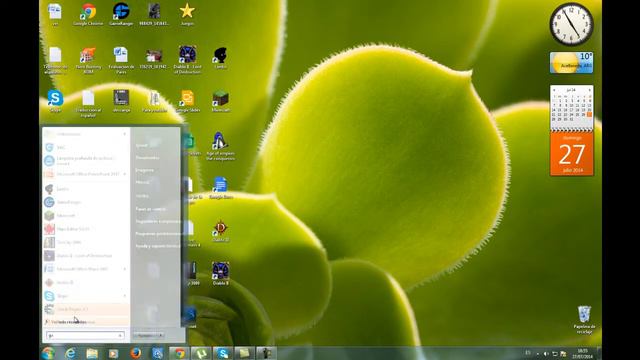Open Minecraft from the Start menu list
The image size is (640, 360).
pos(86,215)
